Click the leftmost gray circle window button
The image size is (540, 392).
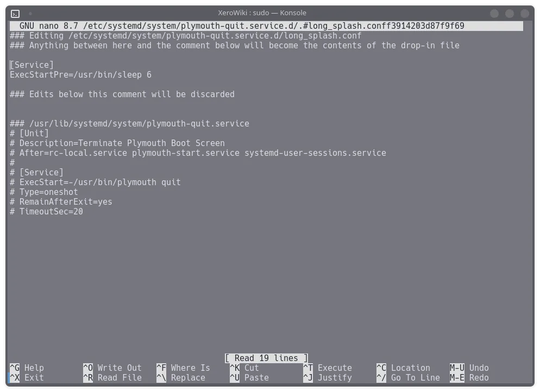click(494, 14)
